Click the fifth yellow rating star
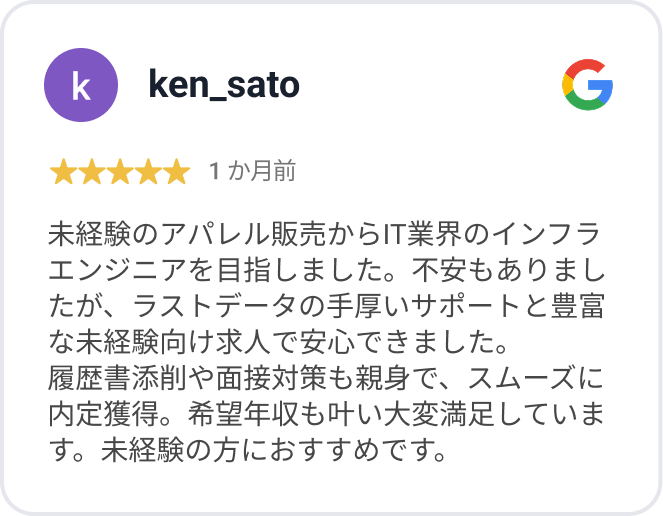 point(177,172)
